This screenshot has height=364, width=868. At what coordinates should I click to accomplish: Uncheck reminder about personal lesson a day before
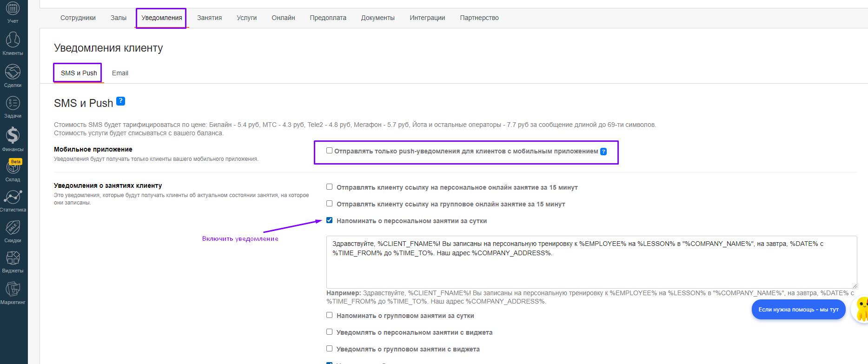pos(329,220)
